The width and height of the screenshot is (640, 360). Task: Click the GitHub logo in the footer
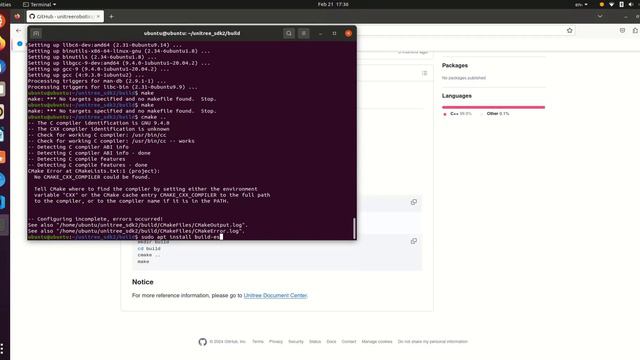pyautogui.click(x=202, y=342)
